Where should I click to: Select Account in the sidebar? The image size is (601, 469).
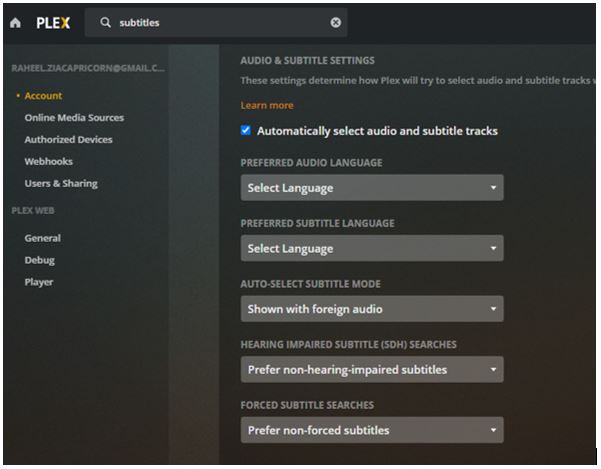(x=43, y=96)
